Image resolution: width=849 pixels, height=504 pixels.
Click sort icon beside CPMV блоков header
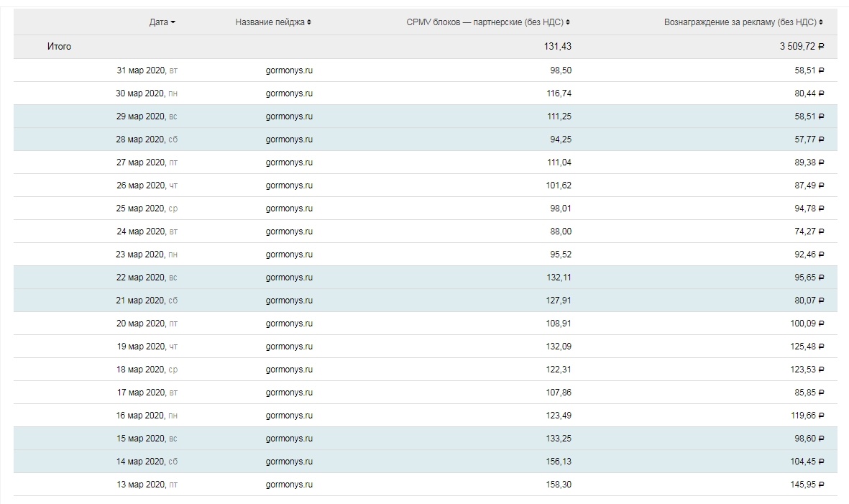568,22
